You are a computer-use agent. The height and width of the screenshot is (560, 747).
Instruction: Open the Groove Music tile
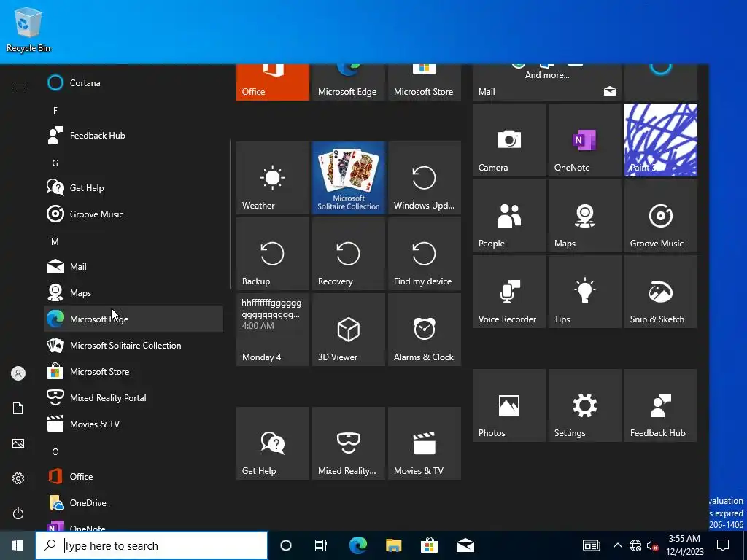click(661, 216)
